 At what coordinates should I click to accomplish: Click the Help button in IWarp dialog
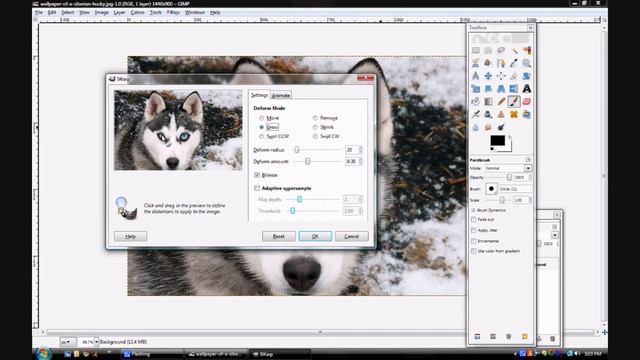[x=131, y=236]
